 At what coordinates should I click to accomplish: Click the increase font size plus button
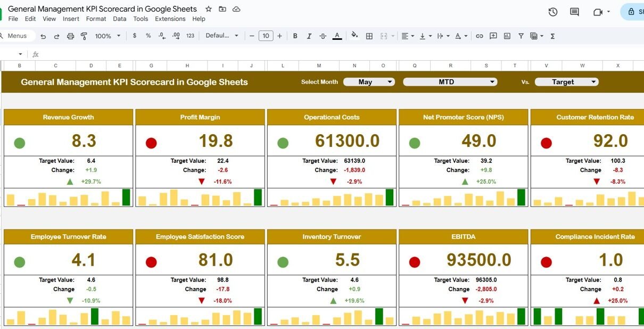[279, 36]
